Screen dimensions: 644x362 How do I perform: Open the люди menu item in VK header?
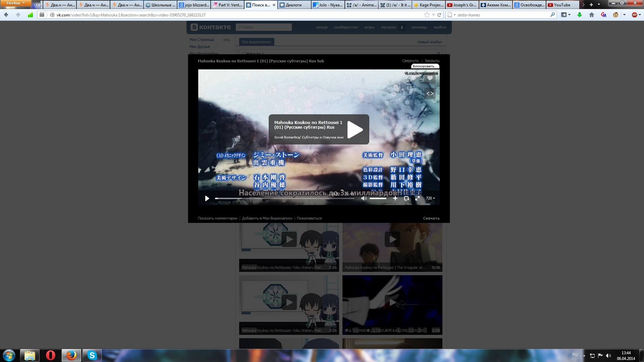coord(322,27)
